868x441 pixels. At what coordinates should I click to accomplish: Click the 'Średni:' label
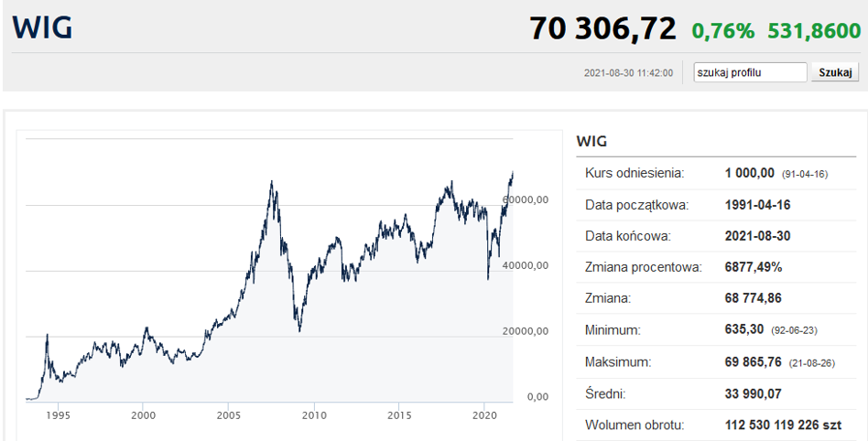pyautogui.click(x=605, y=394)
